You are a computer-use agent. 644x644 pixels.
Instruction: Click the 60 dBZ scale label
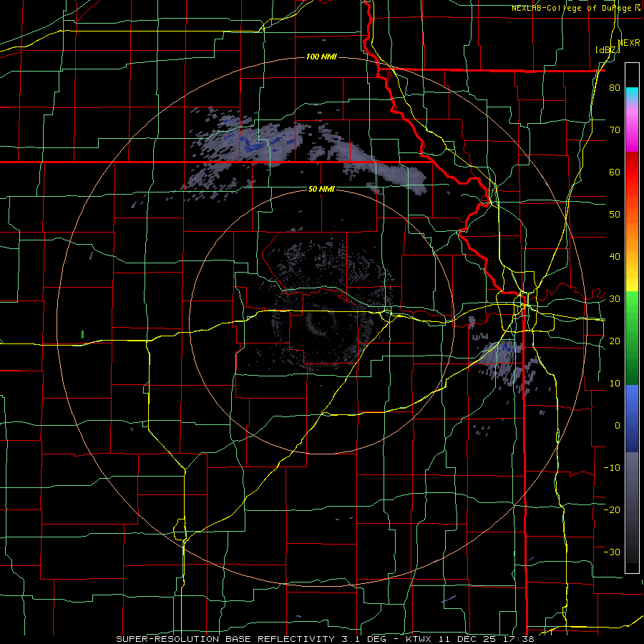pos(615,172)
